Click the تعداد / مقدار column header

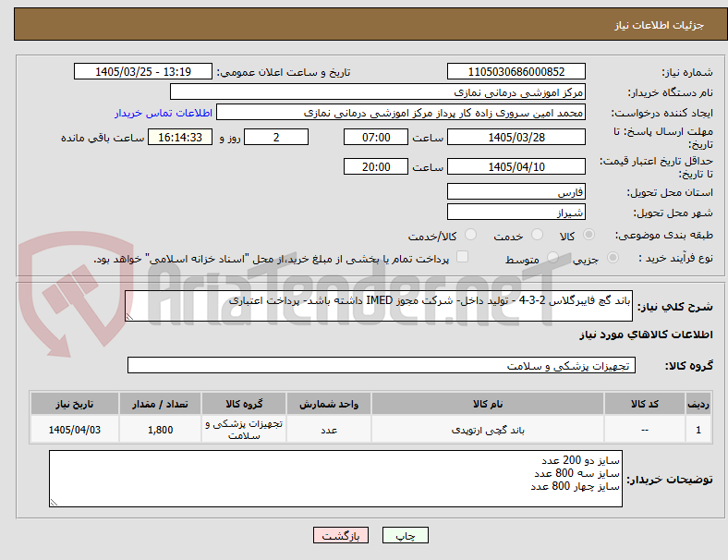(x=160, y=404)
